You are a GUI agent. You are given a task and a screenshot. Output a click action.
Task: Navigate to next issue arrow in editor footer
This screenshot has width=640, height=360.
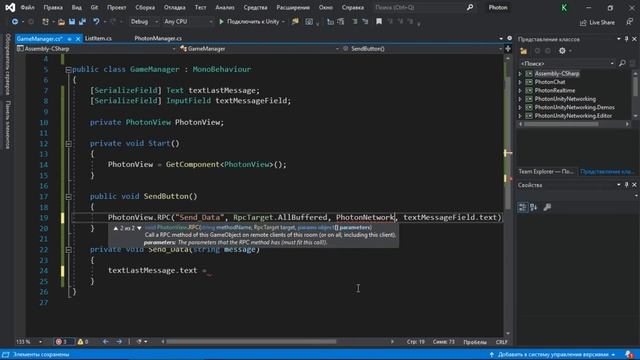119,342
